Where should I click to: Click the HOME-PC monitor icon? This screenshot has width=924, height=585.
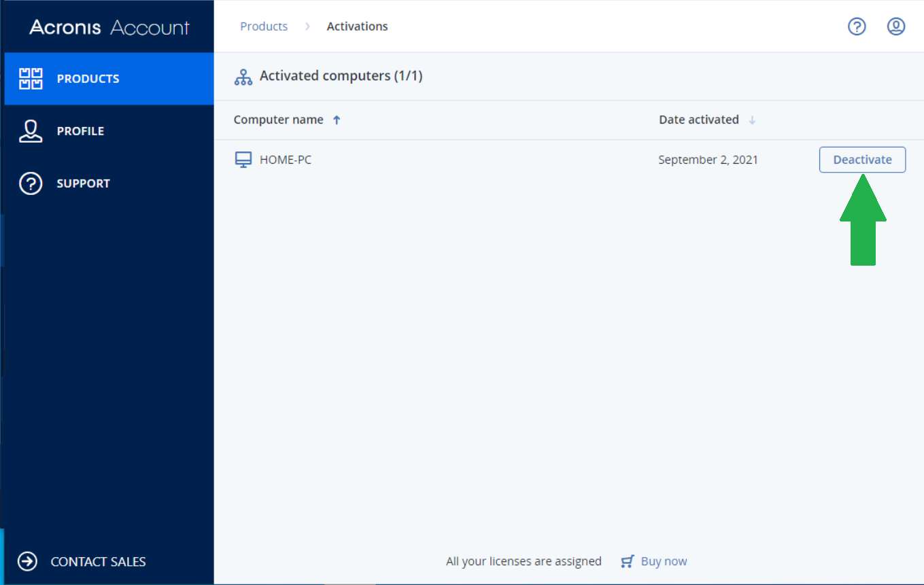[243, 160]
